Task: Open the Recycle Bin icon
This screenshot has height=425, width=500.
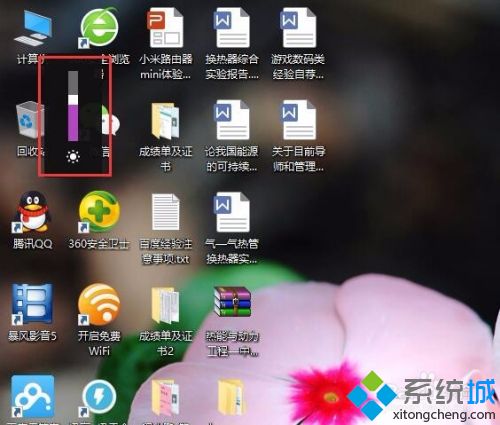Action: pos(29,120)
